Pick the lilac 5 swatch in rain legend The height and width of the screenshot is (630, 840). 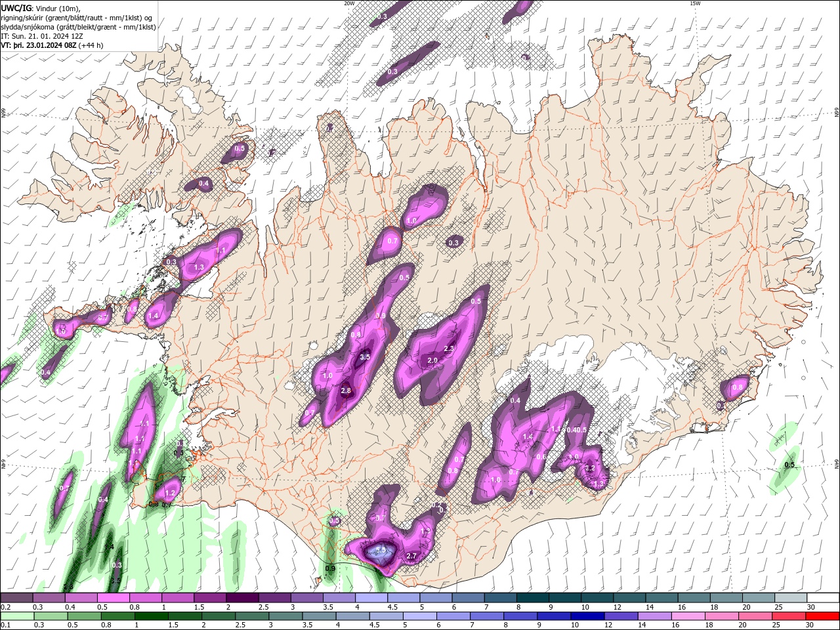(419, 616)
